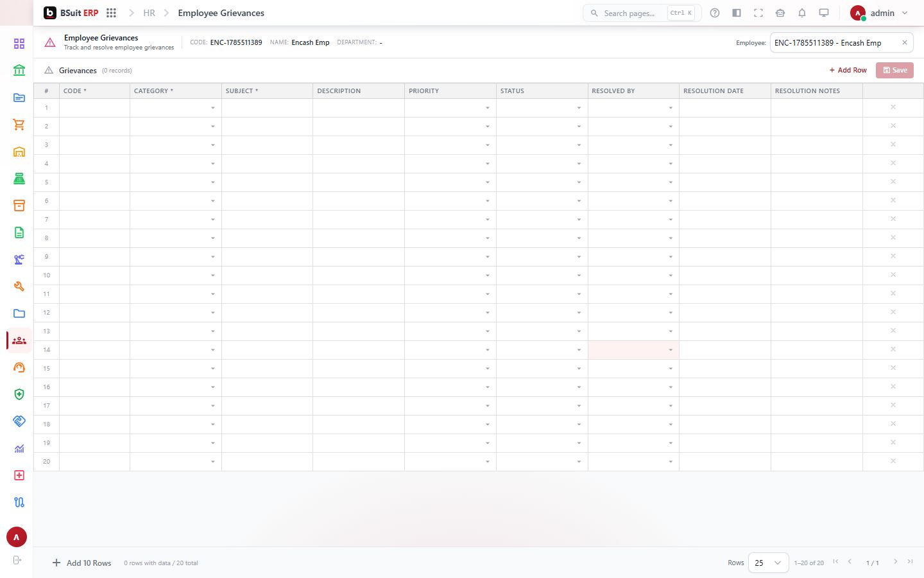Go to HR breadcrumb

pos(149,13)
